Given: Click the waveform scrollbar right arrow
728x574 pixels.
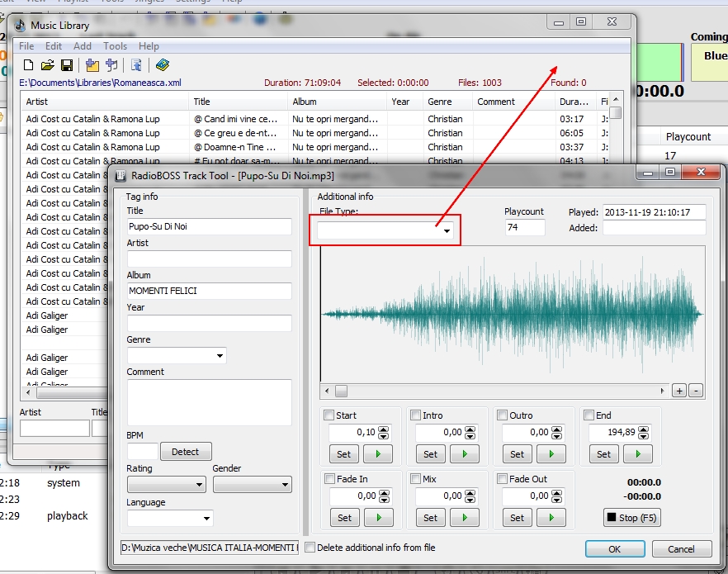Looking at the screenshot, I should 662,391.
